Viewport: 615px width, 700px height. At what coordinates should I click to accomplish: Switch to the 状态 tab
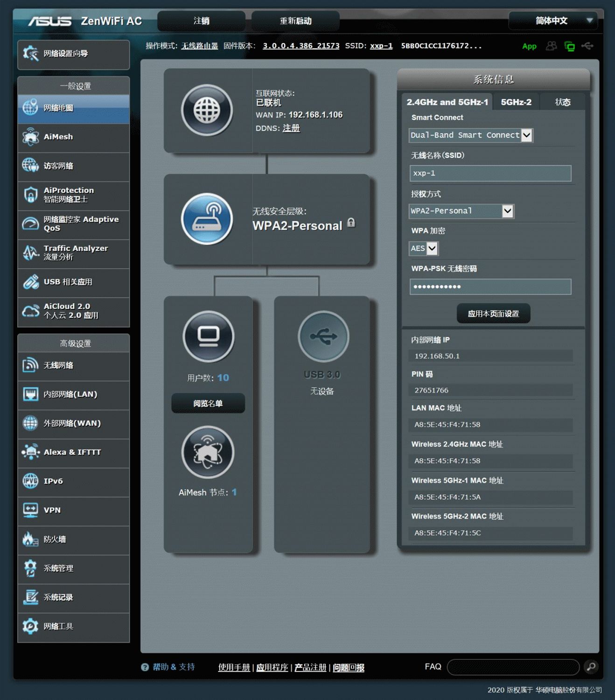pos(563,102)
